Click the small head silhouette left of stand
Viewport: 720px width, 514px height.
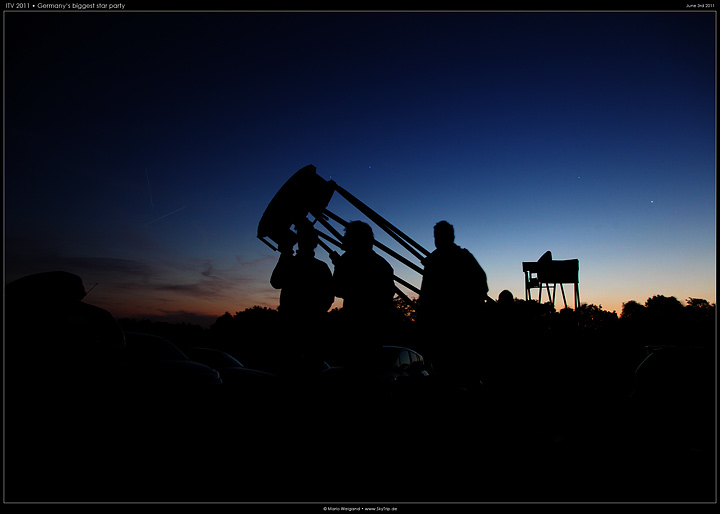coord(506,297)
